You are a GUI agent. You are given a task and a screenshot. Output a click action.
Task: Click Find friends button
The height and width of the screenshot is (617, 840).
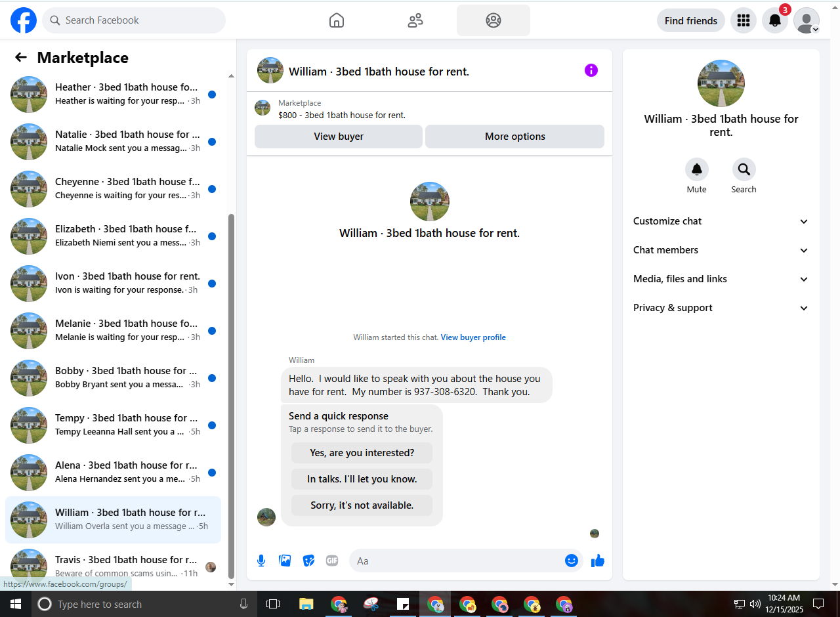tap(691, 20)
